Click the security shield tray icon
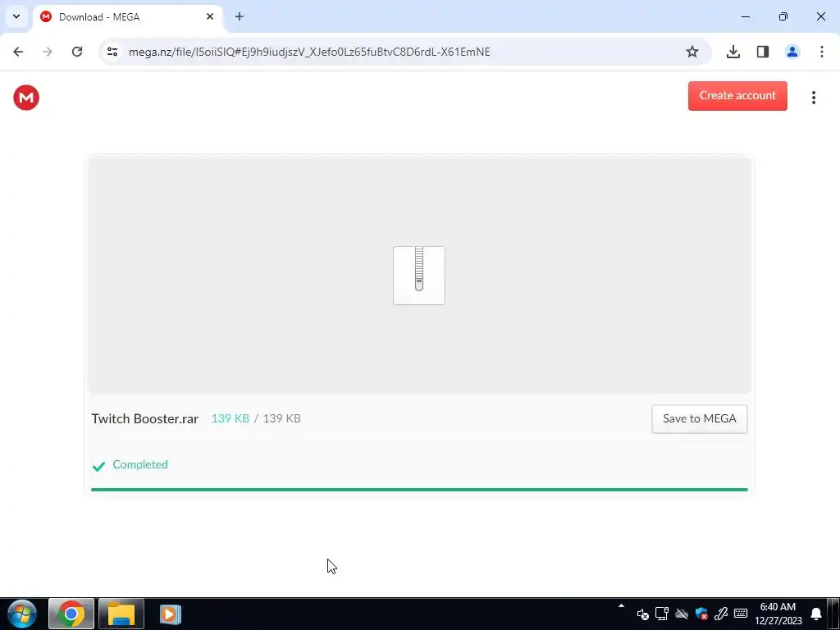 (701, 614)
